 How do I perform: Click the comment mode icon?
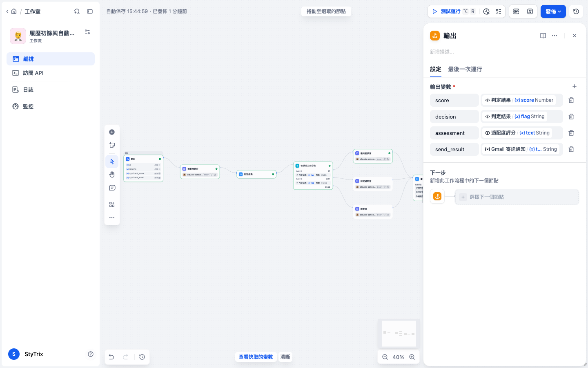[x=112, y=188]
